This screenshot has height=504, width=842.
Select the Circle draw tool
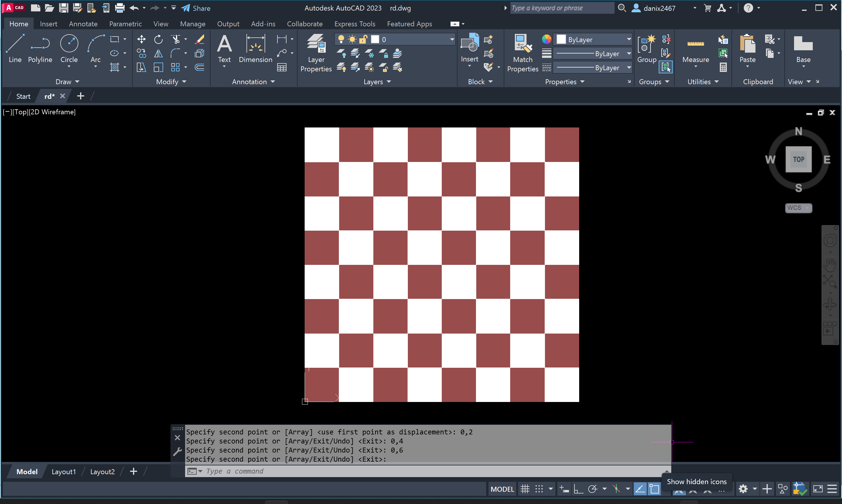point(69,48)
